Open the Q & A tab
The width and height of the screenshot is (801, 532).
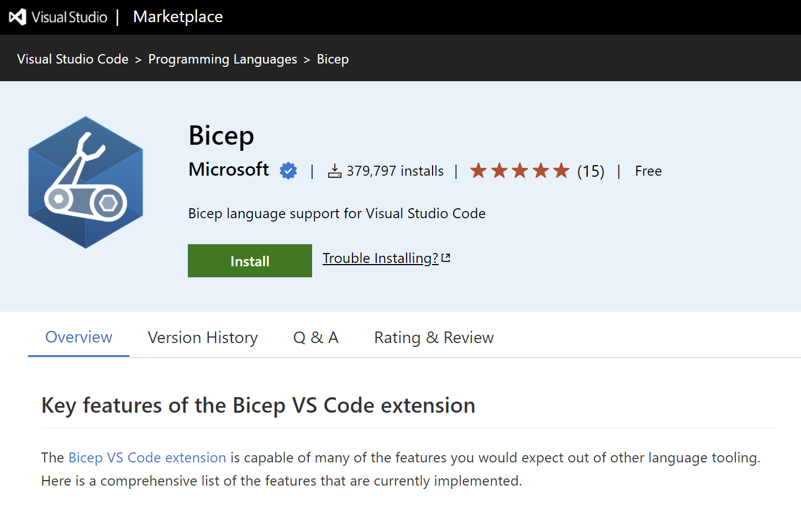click(x=315, y=337)
